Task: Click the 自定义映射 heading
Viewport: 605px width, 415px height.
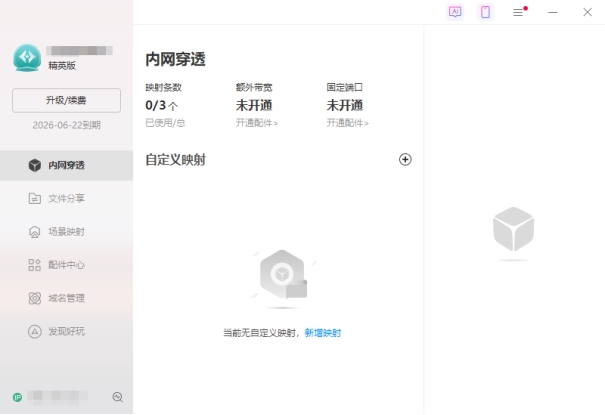Action: tap(175, 160)
